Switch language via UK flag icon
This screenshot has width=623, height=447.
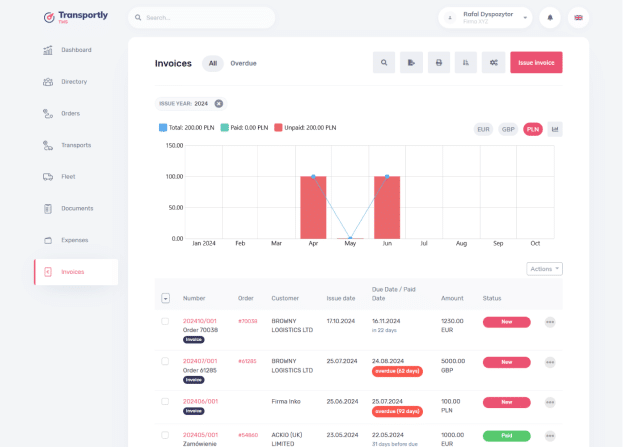click(x=578, y=17)
